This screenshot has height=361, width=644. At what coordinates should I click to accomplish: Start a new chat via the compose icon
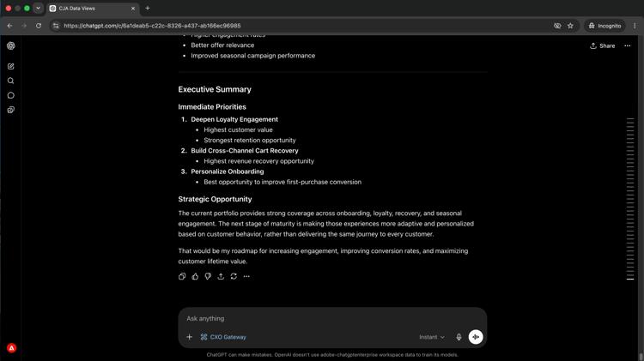tap(10, 66)
